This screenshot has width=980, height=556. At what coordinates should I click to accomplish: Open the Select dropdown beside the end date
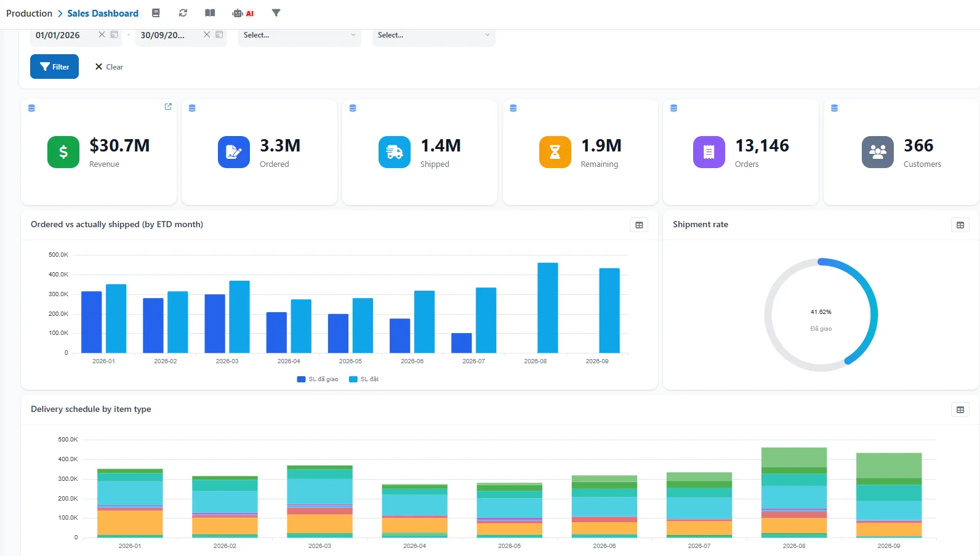point(300,35)
